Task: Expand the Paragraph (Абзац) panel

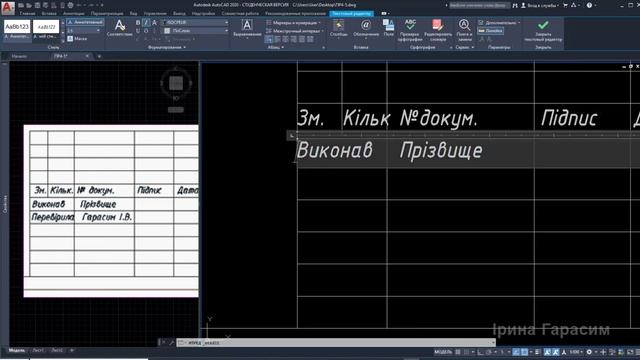Action: click(276, 47)
